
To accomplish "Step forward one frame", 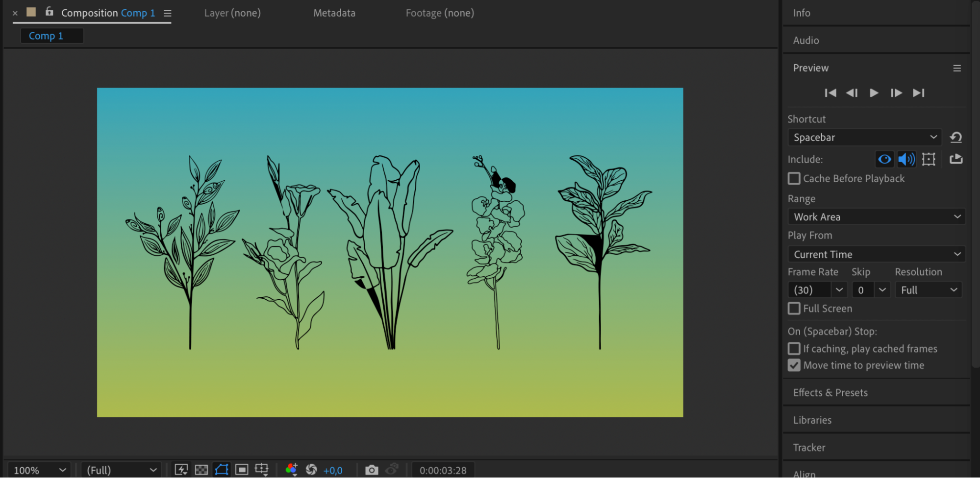I will (896, 93).
